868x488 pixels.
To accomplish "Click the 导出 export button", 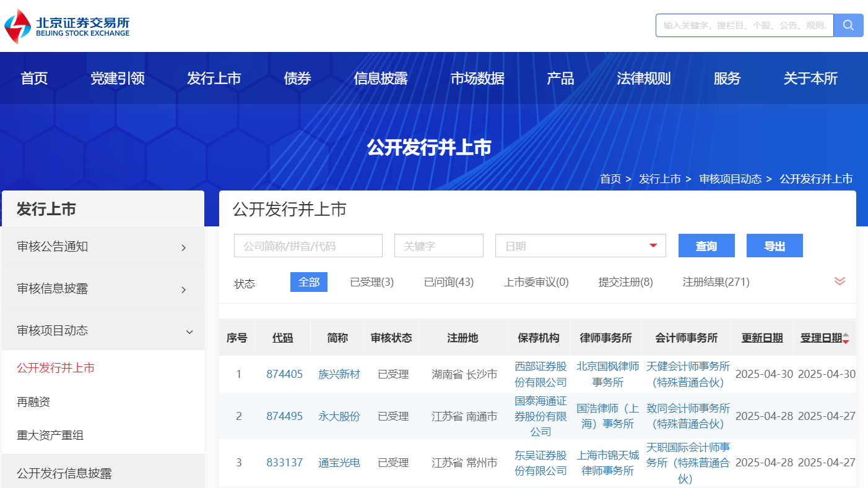I will 774,246.
